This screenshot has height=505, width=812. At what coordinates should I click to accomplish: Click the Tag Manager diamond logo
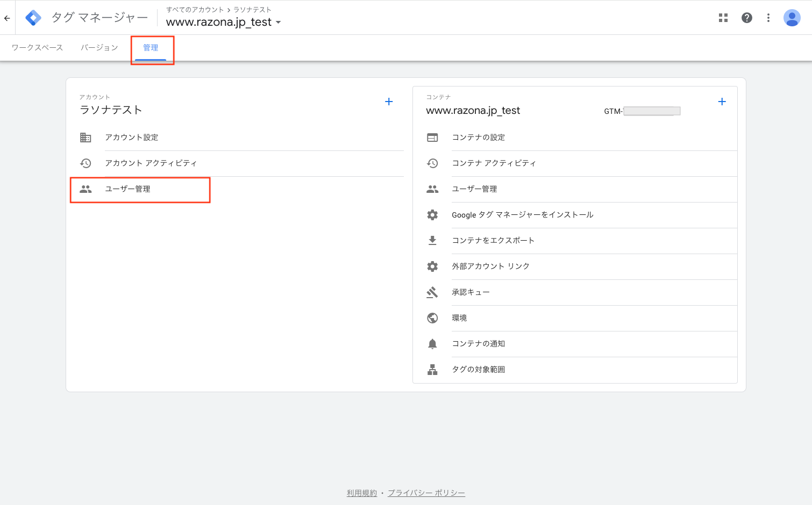33,18
